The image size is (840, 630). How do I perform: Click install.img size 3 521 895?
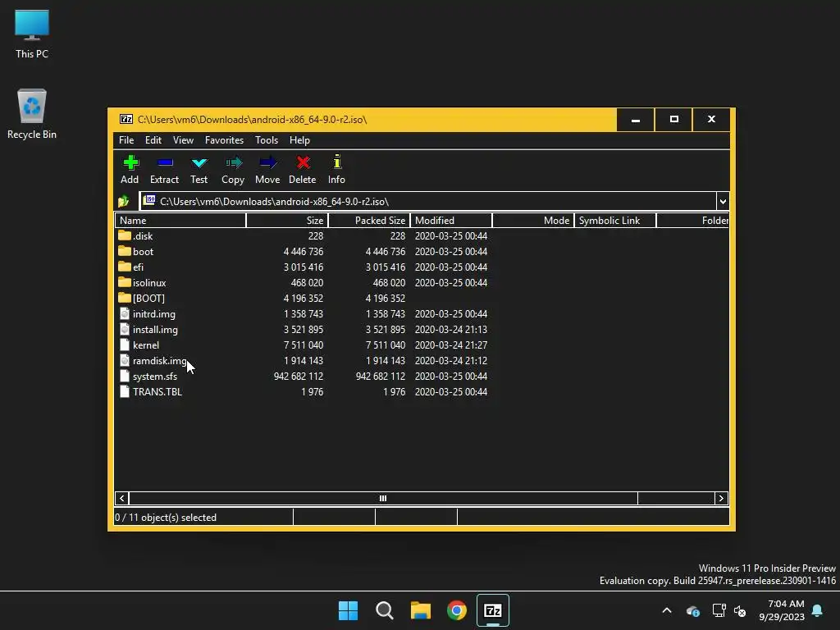(304, 330)
